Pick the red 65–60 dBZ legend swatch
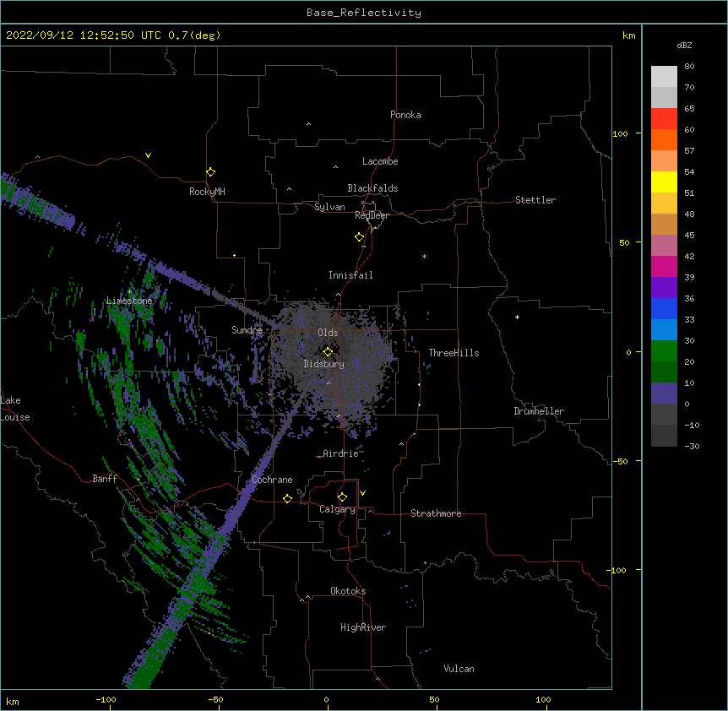 pos(664,119)
